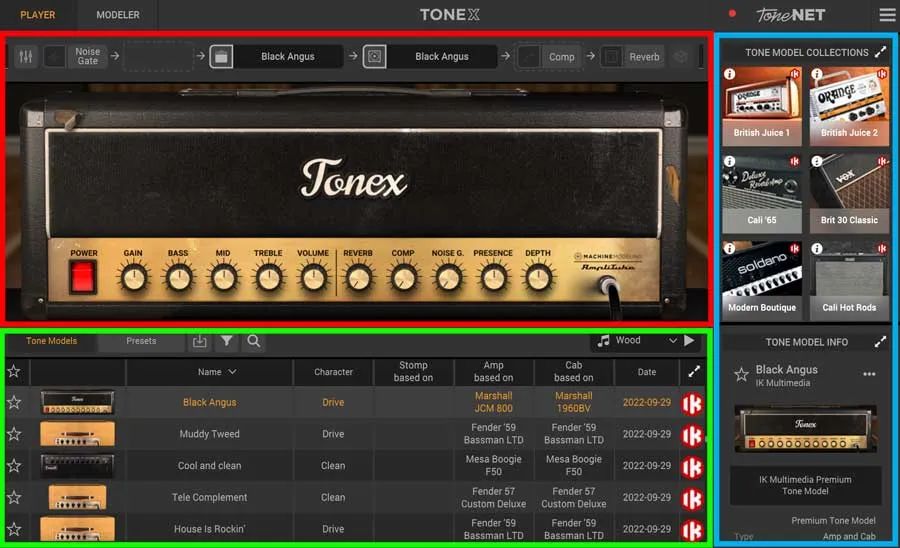Open the Wood audio demo dropdown

[x=635, y=341]
